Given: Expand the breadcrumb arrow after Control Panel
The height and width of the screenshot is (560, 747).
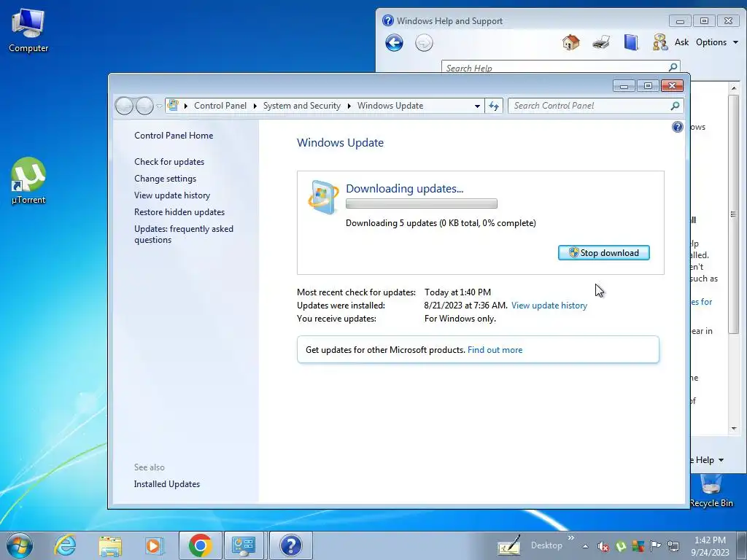Looking at the screenshot, I should tap(255, 106).
